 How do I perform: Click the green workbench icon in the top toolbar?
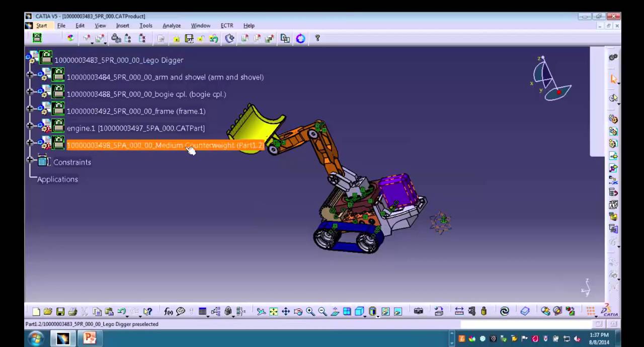pyautogui.click(x=37, y=38)
